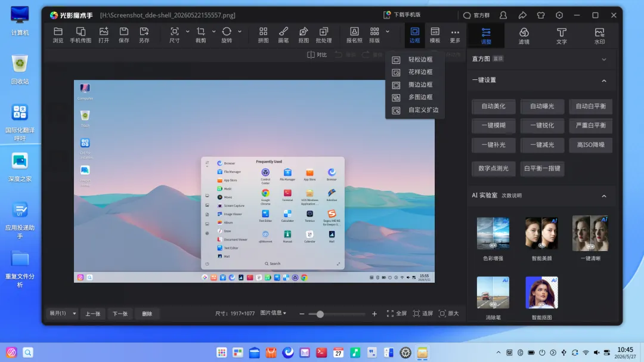The image size is (644, 362).
Task: Switch to the 调整 adjust tab
Action: coord(486,36)
